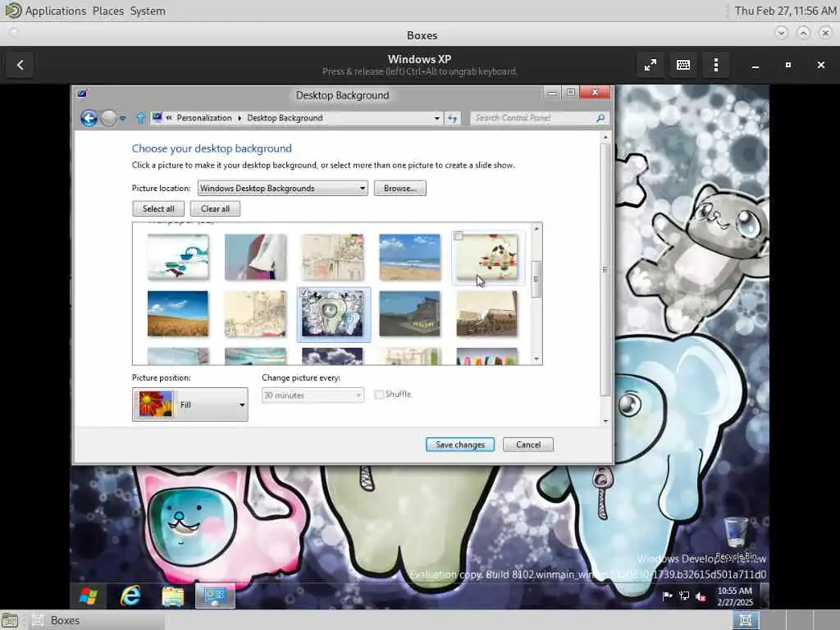Open the Windows Start button
Viewport: 840px width, 630px height.
(x=89, y=596)
